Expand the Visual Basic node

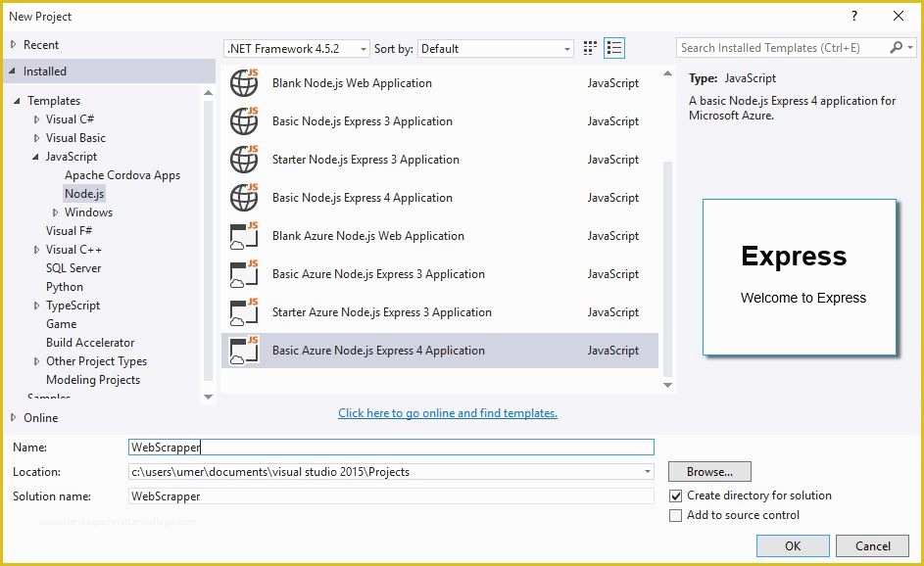coord(36,138)
